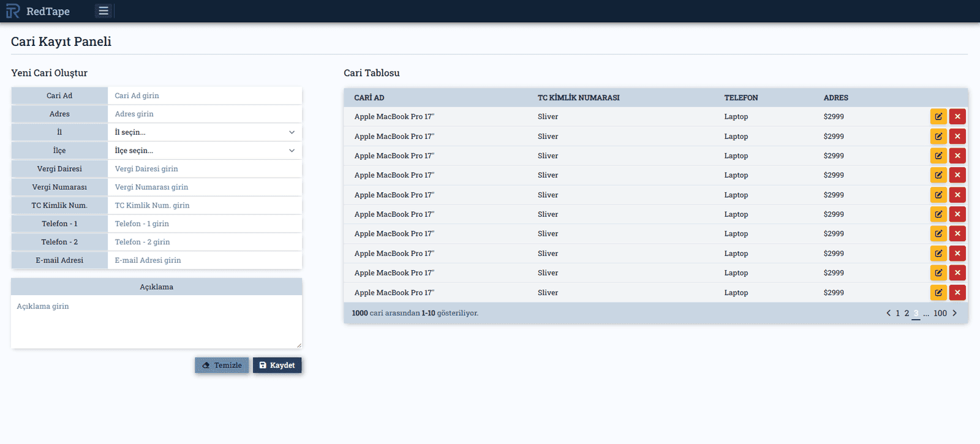Click the ninth row's pencil edit icon
This screenshot has height=444, width=980.
[x=938, y=273]
